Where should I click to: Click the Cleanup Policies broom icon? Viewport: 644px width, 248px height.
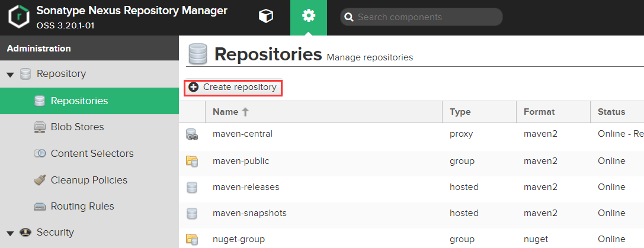point(40,181)
